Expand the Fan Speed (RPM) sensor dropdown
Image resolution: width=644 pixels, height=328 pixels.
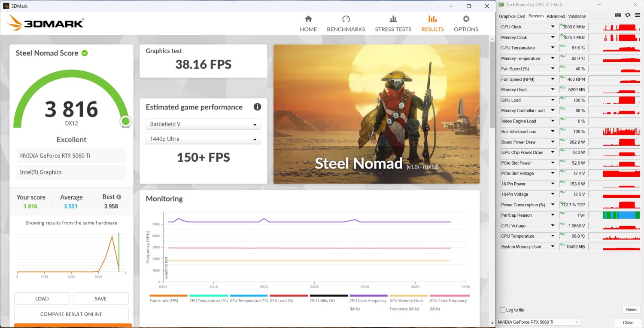[x=553, y=79]
